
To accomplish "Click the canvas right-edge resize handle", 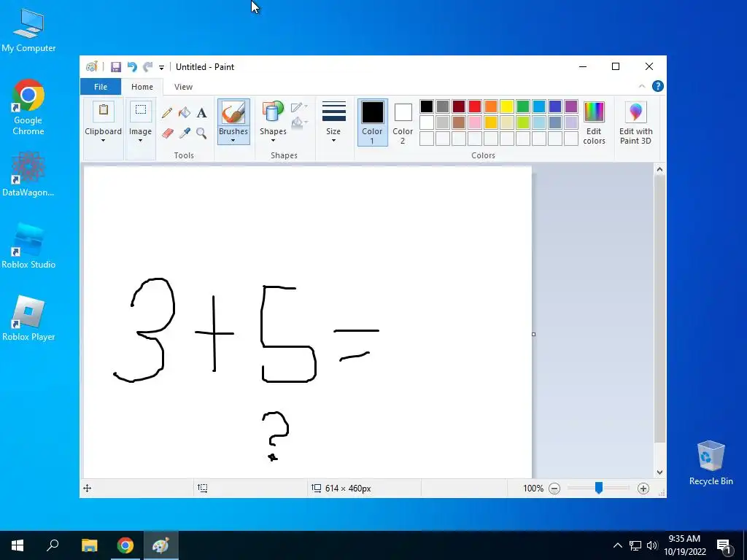I will (x=533, y=334).
